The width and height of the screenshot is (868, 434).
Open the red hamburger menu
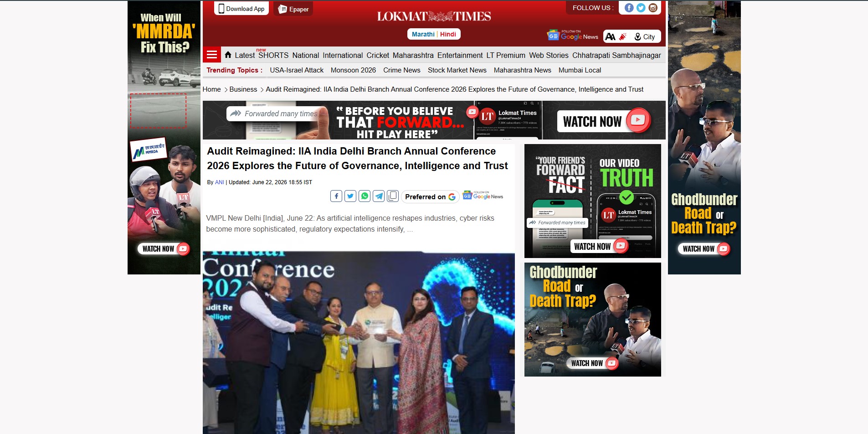tap(211, 55)
